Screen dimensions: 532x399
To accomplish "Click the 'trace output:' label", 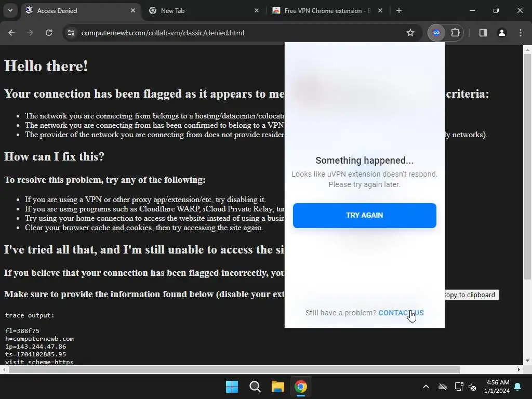I will tap(30, 315).
